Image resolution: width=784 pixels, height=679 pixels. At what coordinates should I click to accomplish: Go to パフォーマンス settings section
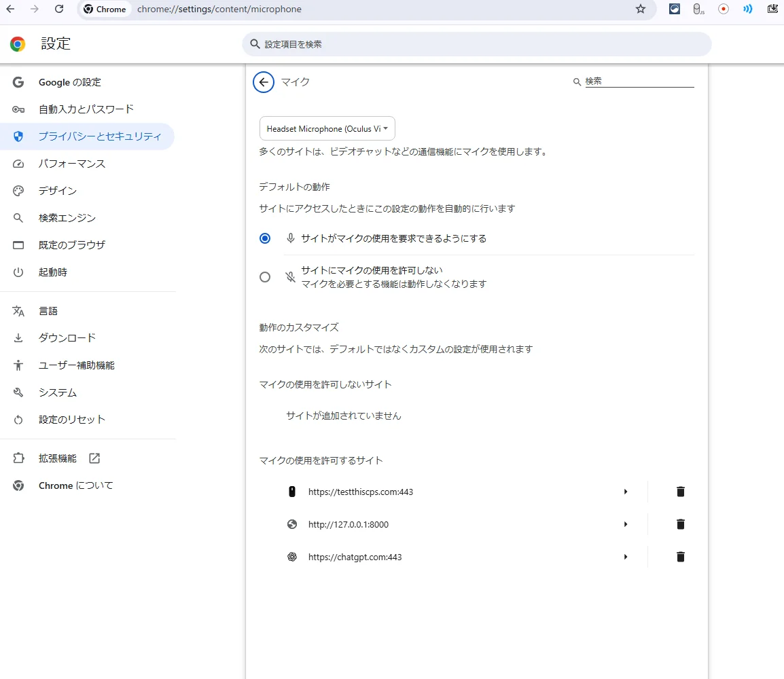[72, 164]
